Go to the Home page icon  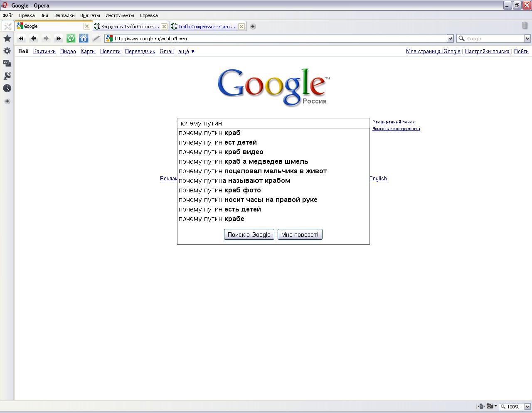(x=84, y=38)
